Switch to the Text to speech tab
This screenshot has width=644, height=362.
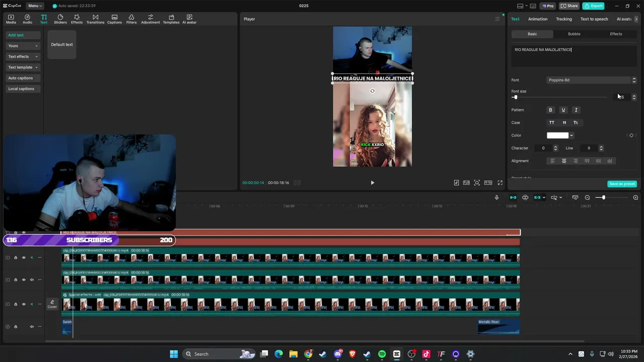coord(594,19)
